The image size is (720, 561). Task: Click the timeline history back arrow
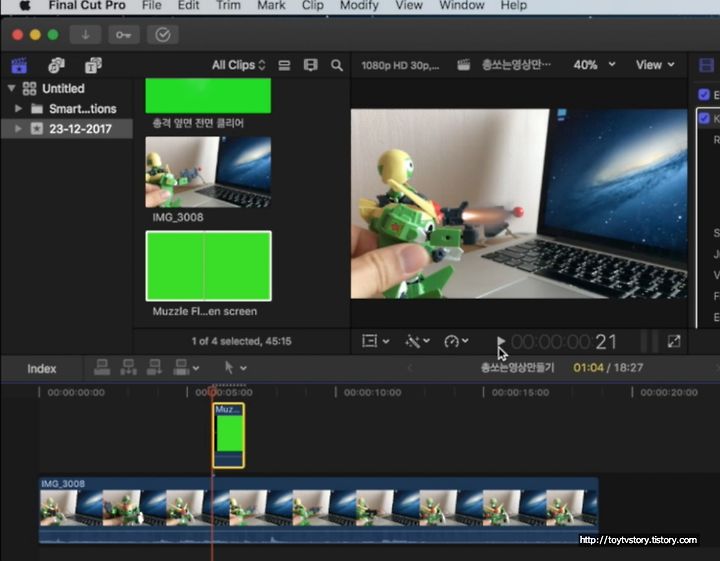[x=410, y=368]
